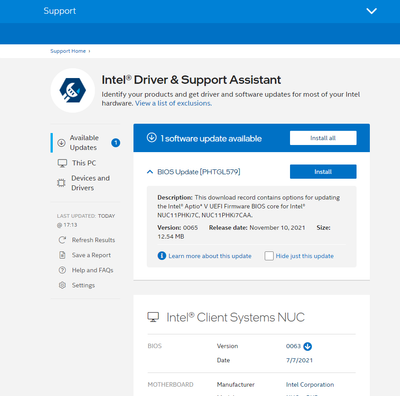Install the BIOS Update

point(323,172)
